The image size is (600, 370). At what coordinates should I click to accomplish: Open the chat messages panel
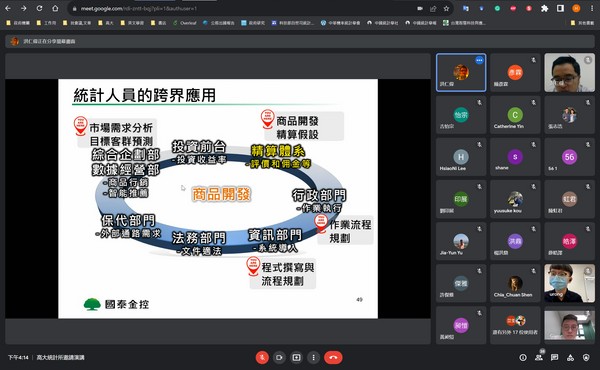point(554,357)
